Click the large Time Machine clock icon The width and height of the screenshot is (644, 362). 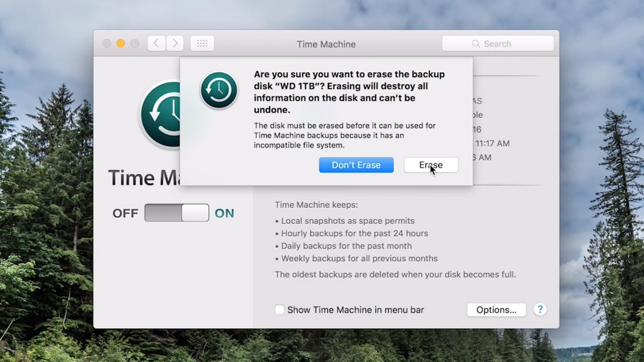(159, 114)
